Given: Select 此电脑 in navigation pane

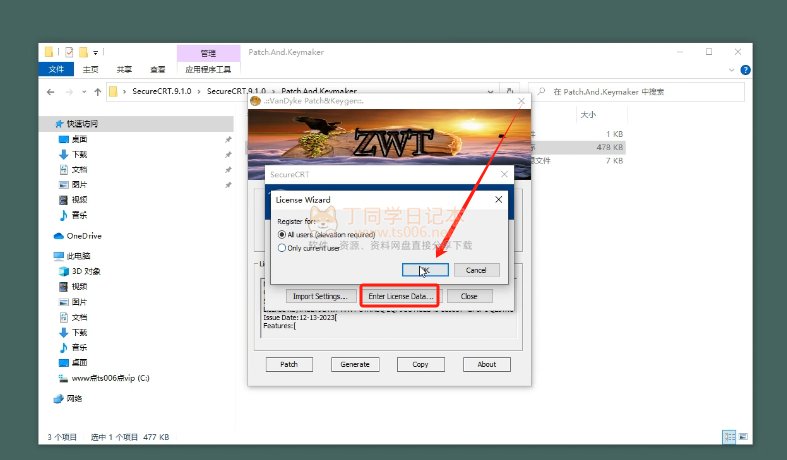Looking at the screenshot, I should (x=78, y=256).
